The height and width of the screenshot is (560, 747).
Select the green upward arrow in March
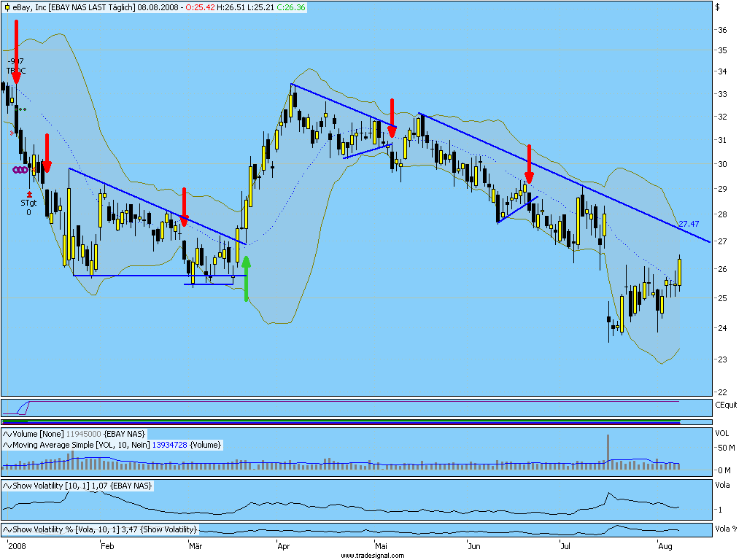[x=247, y=279]
